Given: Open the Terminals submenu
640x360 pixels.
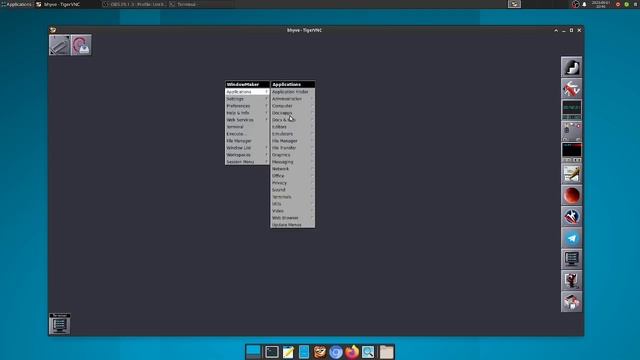Looking at the screenshot, I should click(x=292, y=197).
